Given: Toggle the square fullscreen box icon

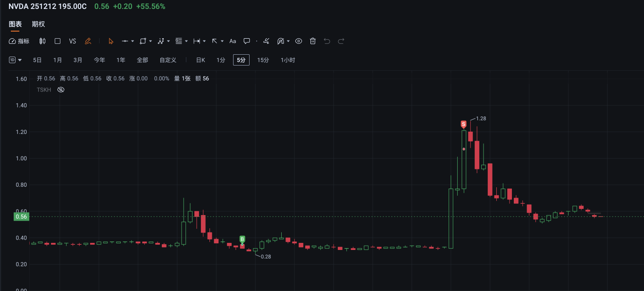Looking at the screenshot, I should click(x=58, y=41).
